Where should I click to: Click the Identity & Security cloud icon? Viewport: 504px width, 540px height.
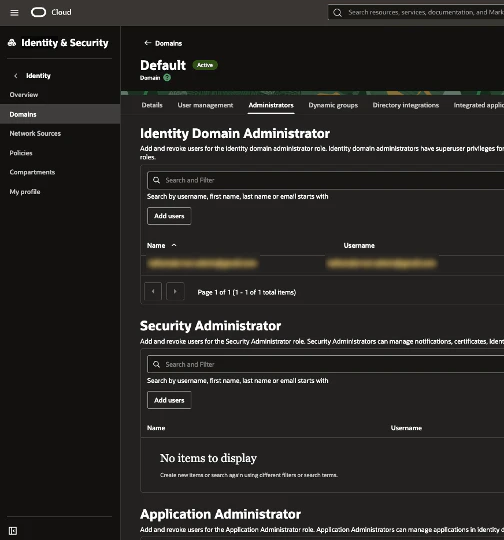[12, 43]
